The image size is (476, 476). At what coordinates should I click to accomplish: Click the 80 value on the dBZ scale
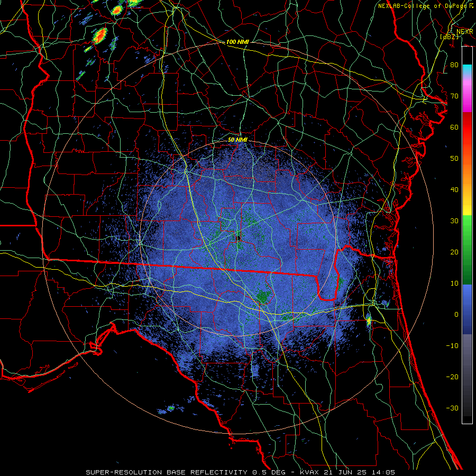click(x=454, y=65)
